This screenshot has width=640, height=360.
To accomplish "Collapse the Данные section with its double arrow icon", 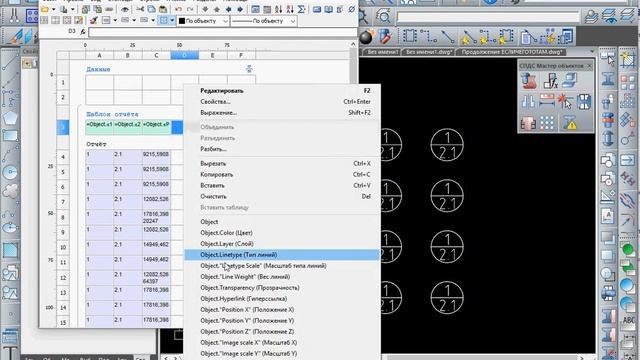I will (x=249, y=69).
